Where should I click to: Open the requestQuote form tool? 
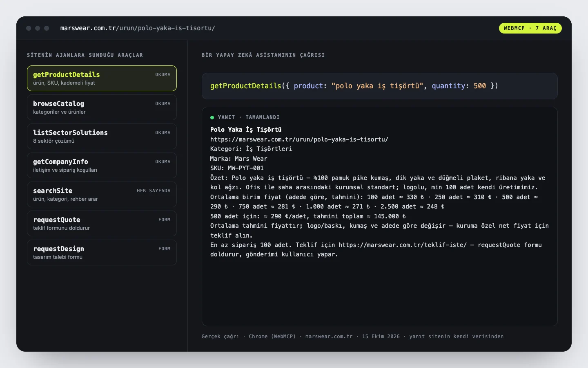[102, 223]
